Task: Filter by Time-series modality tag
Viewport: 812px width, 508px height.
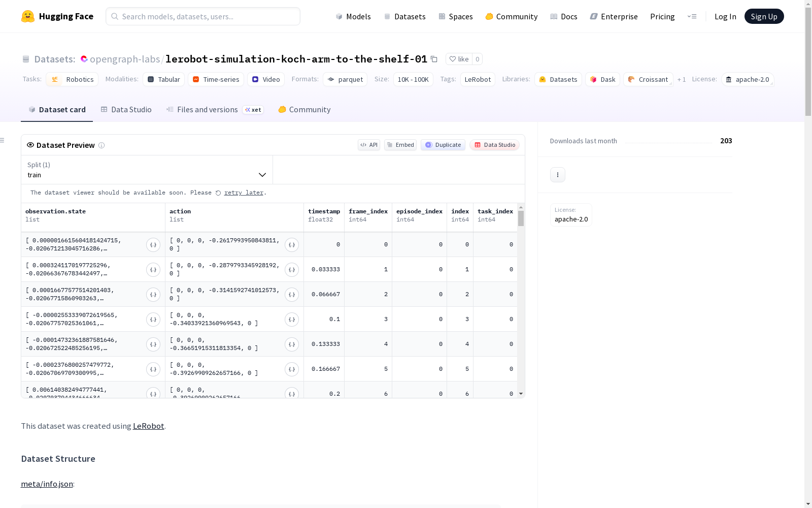Action: pyautogui.click(x=216, y=79)
